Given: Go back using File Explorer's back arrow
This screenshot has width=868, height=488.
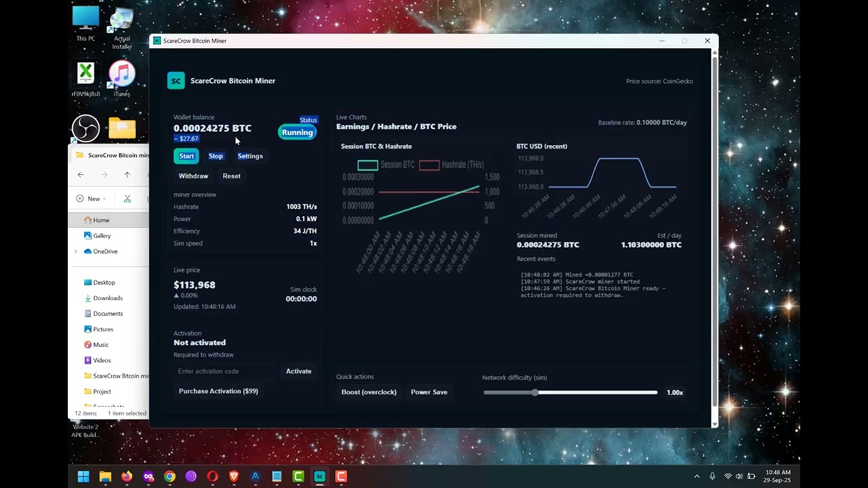Looking at the screenshot, I should point(81,175).
